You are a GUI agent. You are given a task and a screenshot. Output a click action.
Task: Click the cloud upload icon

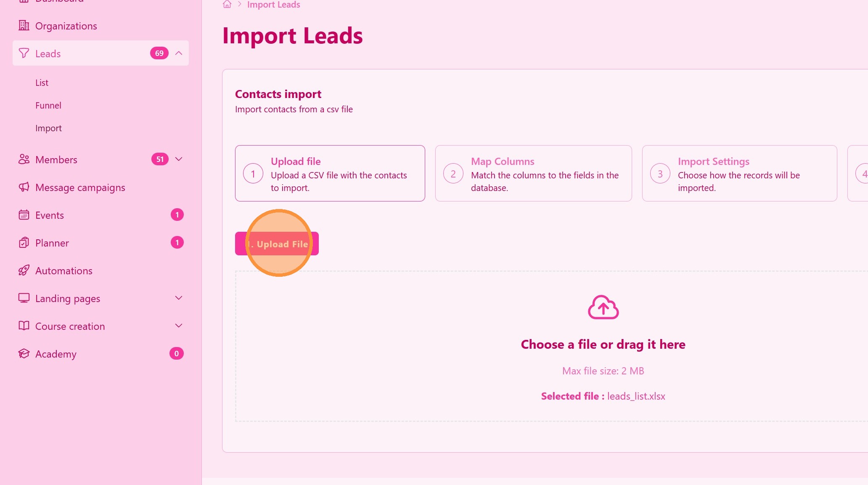coord(603,307)
